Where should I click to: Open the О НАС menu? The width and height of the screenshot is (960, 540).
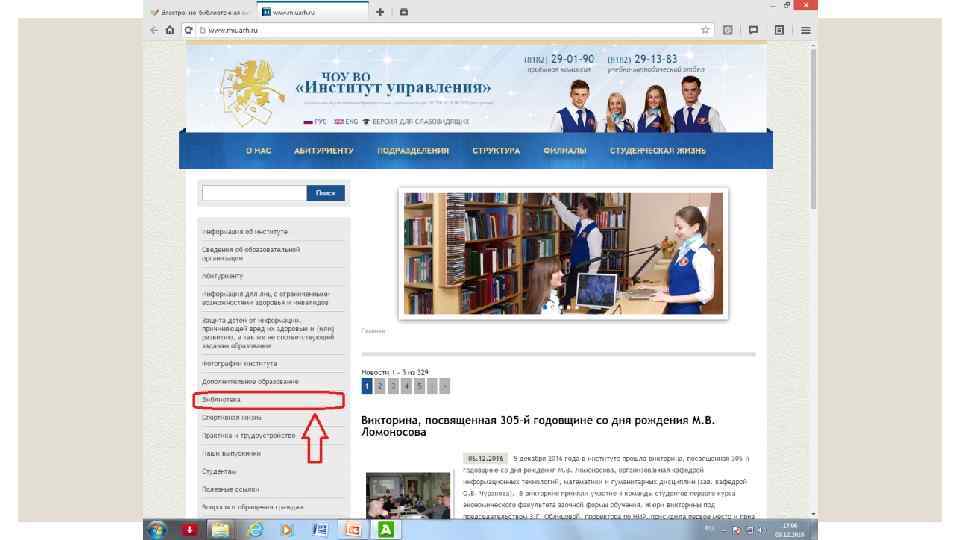258,151
